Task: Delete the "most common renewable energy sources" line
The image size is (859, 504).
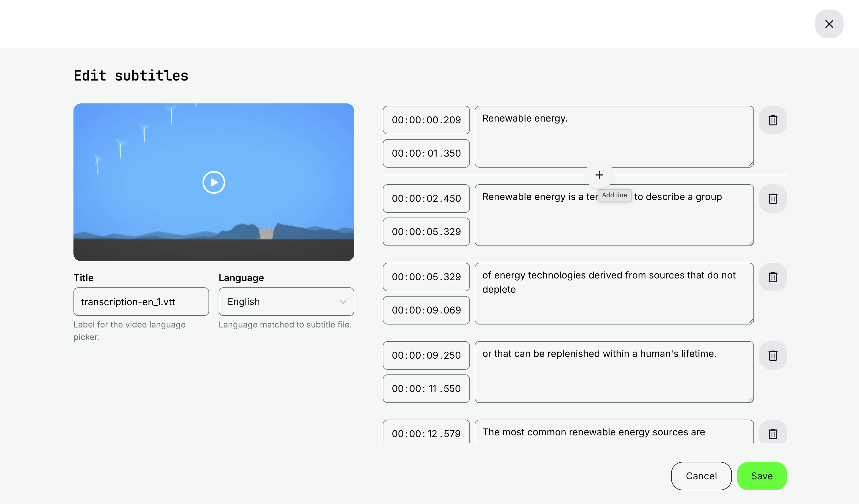Action: (x=773, y=434)
